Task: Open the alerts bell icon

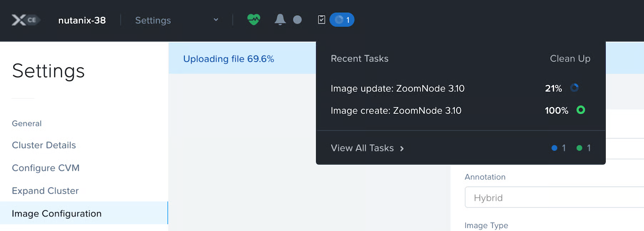Action: (280, 19)
